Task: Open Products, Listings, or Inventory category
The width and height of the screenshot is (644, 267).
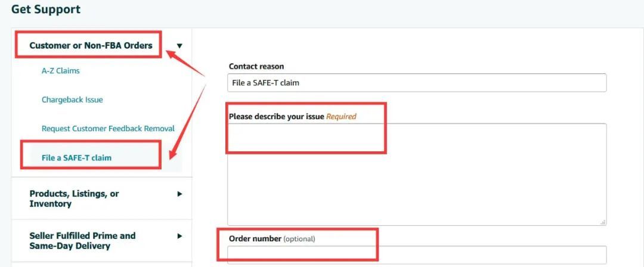Action: pyautogui.click(x=74, y=198)
